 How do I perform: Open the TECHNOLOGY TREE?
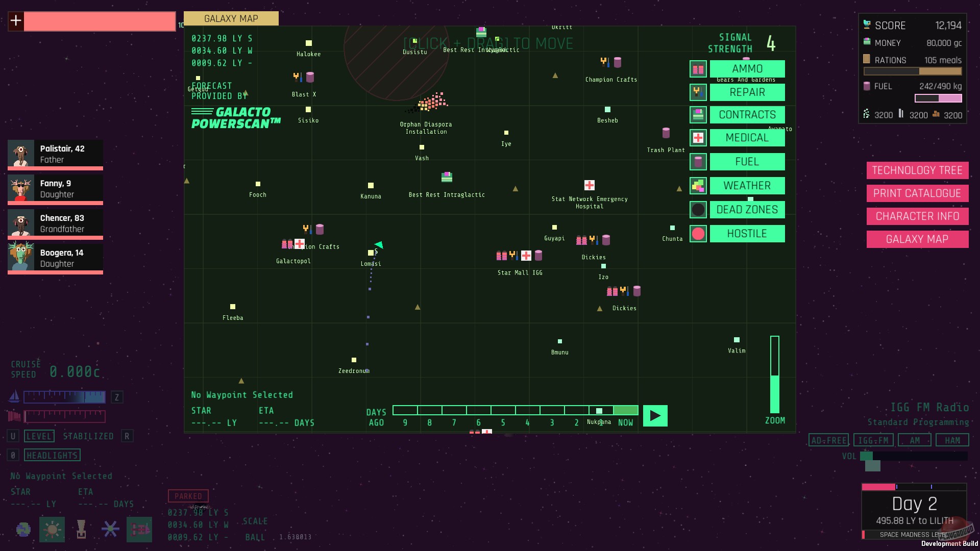coord(917,170)
